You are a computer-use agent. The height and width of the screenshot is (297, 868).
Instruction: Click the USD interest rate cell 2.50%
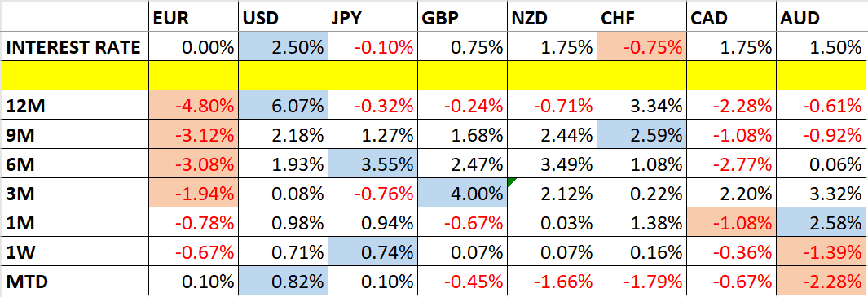click(283, 47)
